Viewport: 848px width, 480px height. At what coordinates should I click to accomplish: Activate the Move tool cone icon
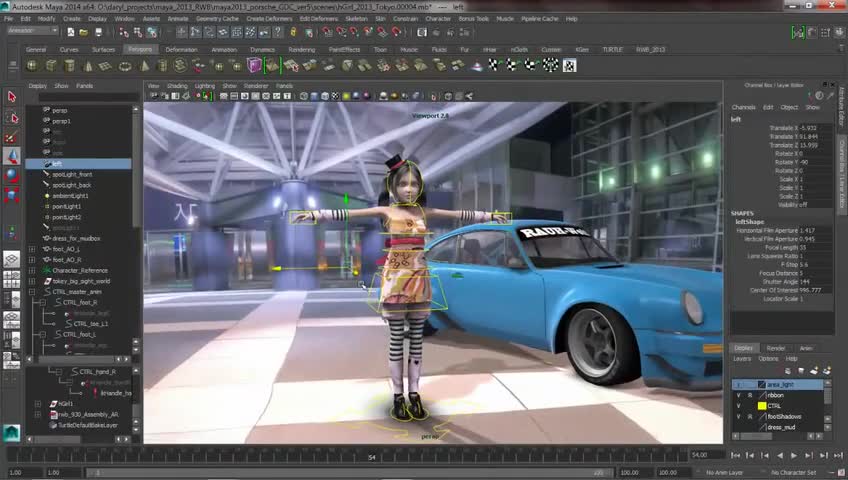click(12, 157)
